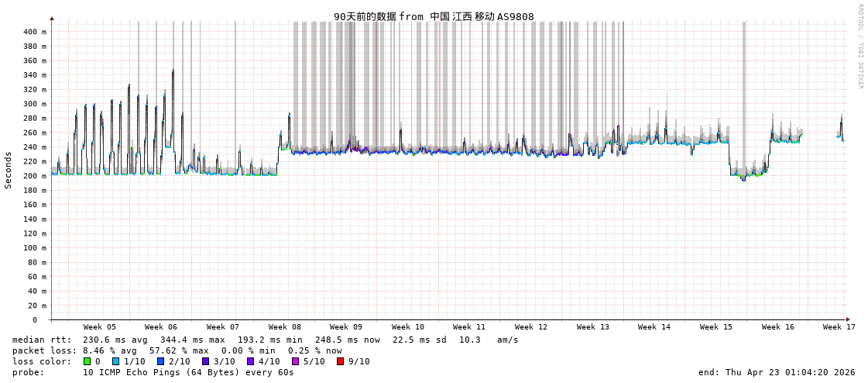Click the arrow tip at the top of the y-axis

point(52,18)
